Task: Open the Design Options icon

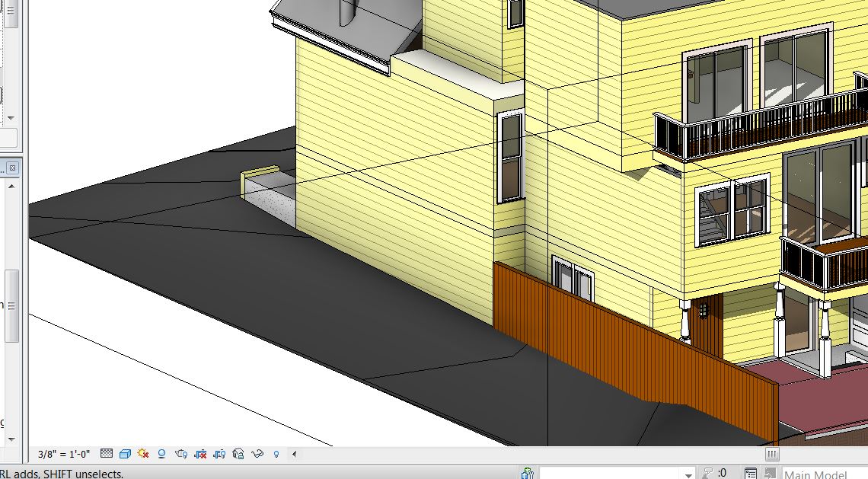Action: coord(751,474)
